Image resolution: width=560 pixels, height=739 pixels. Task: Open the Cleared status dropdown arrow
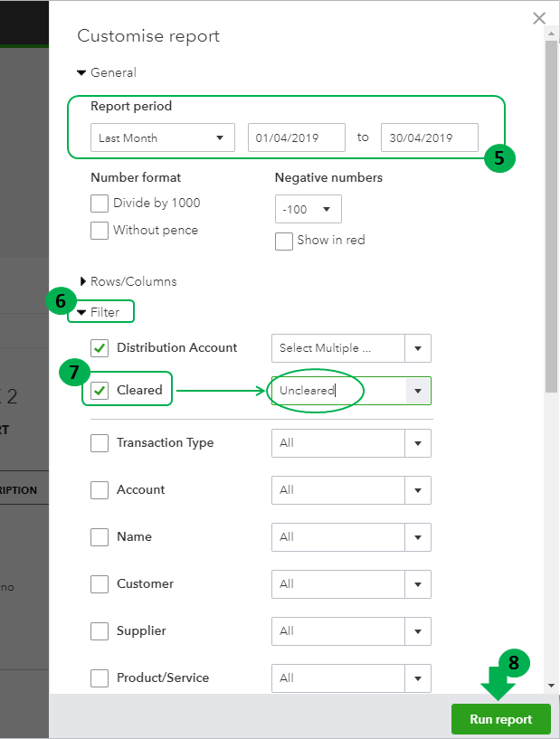pyautogui.click(x=417, y=391)
